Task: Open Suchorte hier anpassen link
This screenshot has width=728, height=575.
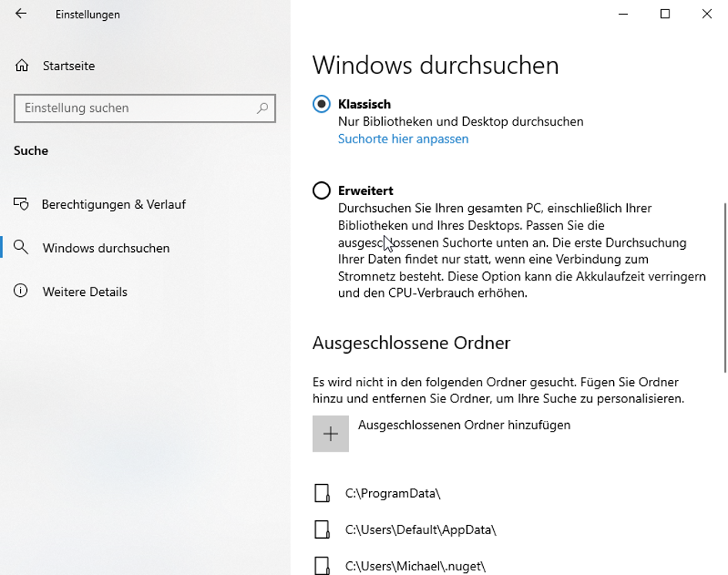Action: 403,139
